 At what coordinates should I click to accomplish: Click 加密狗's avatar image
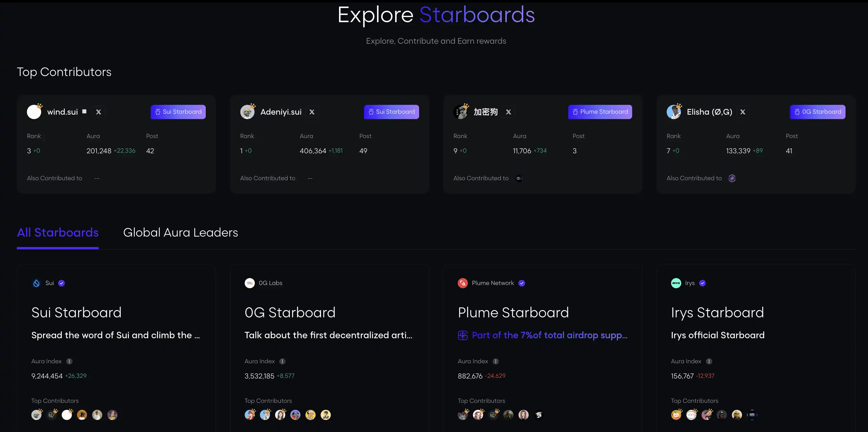coord(461,112)
